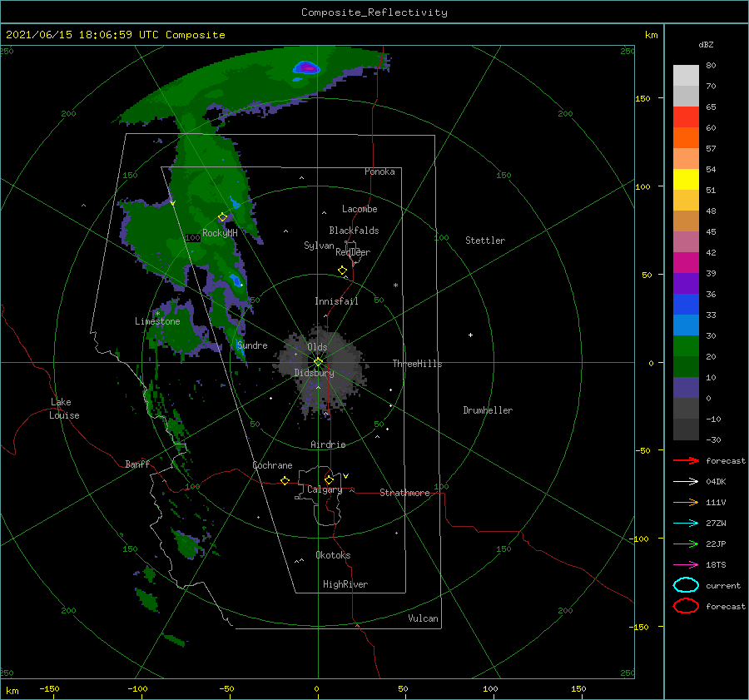
Task: Click the Airdrie town label
Action: point(328,444)
